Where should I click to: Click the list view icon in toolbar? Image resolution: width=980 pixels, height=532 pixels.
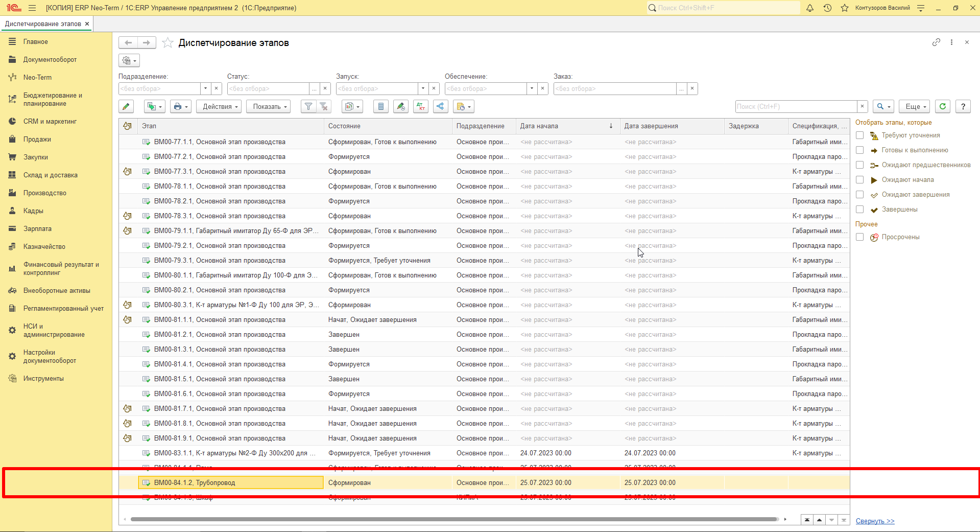pyautogui.click(x=381, y=106)
